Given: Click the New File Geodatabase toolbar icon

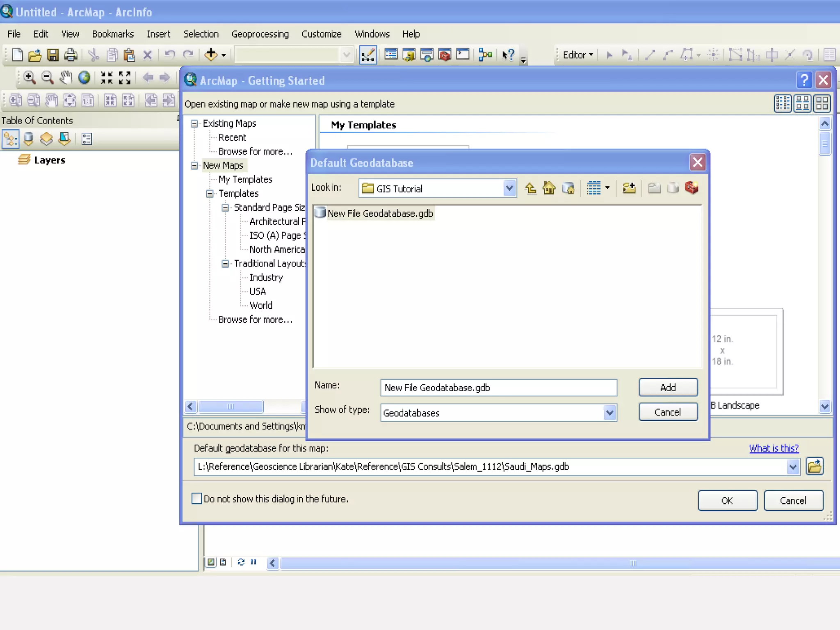Looking at the screenshot, I should [x=673, y=188].
